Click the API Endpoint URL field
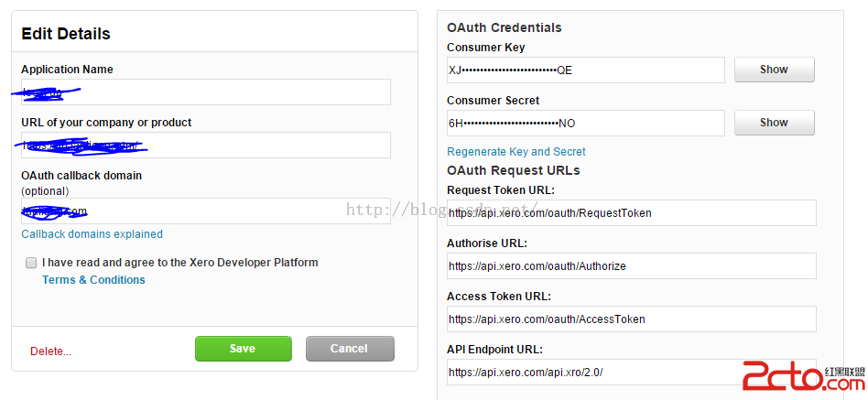This screenshot has height=400, width=868. point(632,373)
